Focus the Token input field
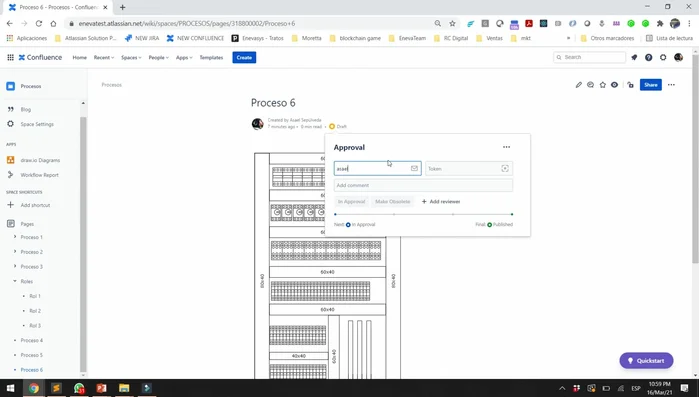 pos(469,168)
